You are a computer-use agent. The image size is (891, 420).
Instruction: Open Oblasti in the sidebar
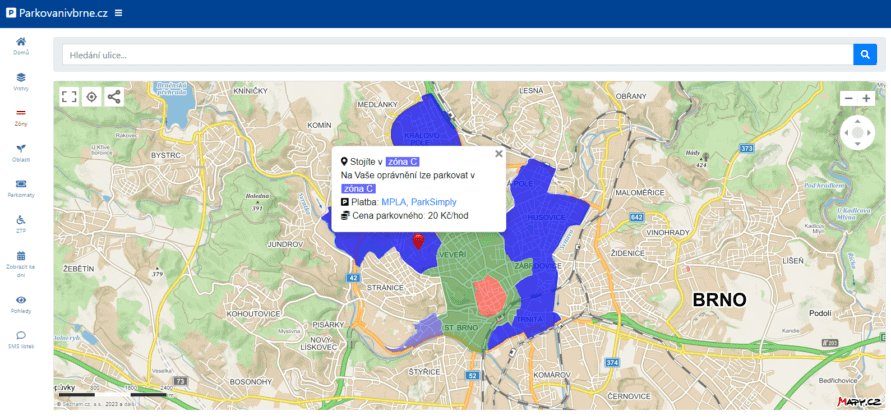click(21, 153)
